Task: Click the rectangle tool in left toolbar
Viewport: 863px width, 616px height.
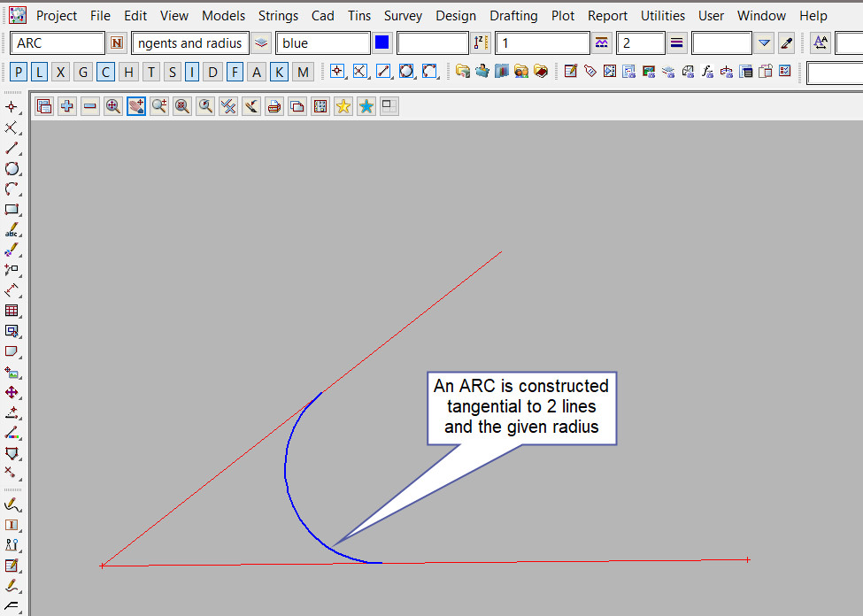Action: [x=12, y=210]
